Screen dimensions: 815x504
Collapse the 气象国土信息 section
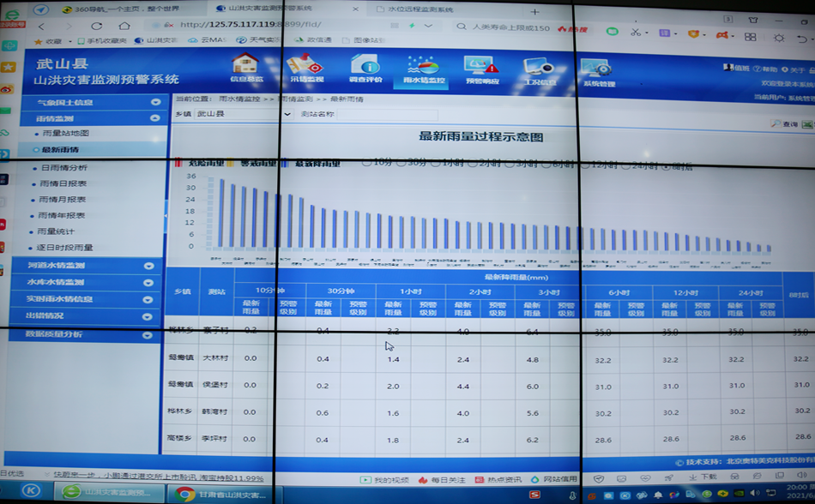(155, 102)
